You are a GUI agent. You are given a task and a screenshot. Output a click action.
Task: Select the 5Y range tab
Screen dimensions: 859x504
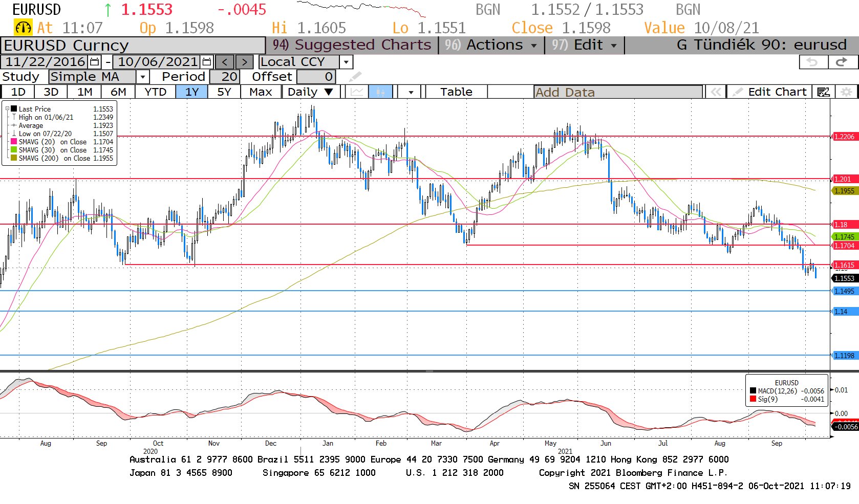[224, 92]
